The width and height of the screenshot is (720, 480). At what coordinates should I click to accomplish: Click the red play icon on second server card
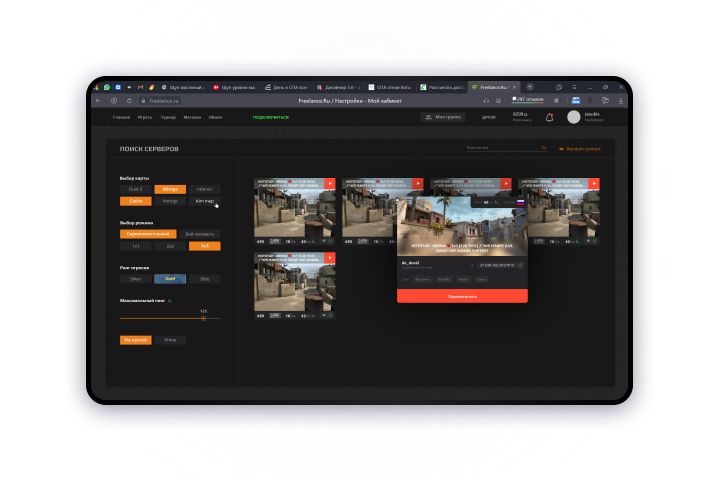[418, 184]
